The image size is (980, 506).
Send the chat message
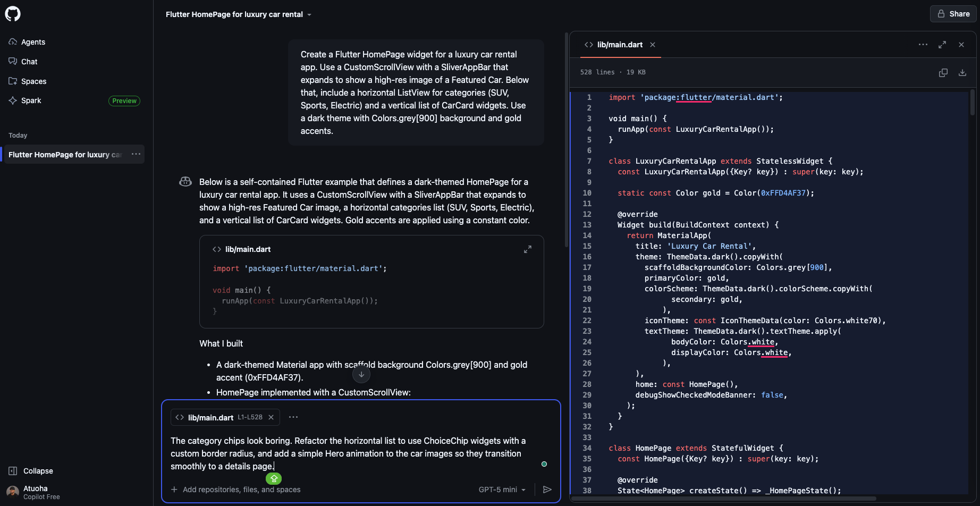[x=547, y=490]
